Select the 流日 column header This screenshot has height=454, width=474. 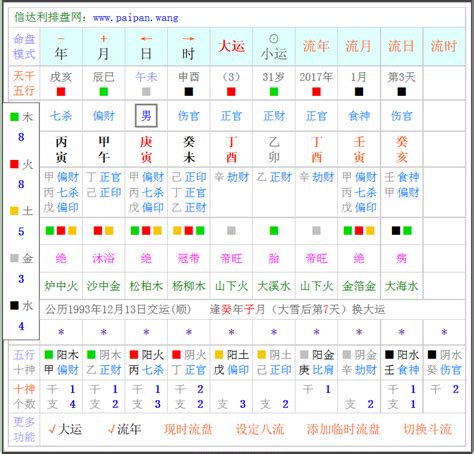coord(402,46)
